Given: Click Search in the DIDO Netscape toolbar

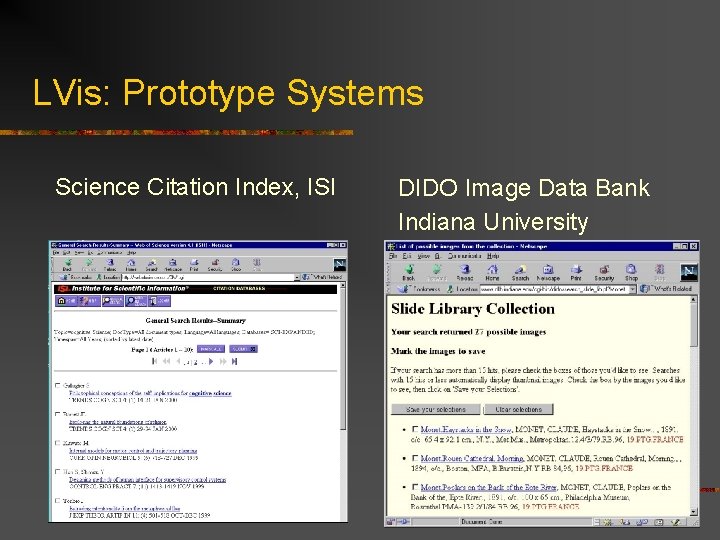Looking at the screenshot, I should (520, 272).
